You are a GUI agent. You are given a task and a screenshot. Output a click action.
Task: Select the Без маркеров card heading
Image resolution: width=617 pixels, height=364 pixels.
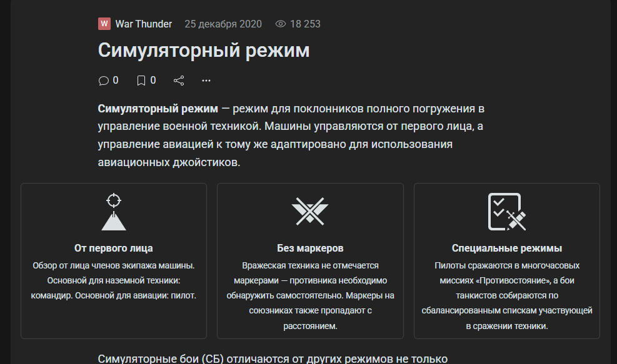[310, 248]
